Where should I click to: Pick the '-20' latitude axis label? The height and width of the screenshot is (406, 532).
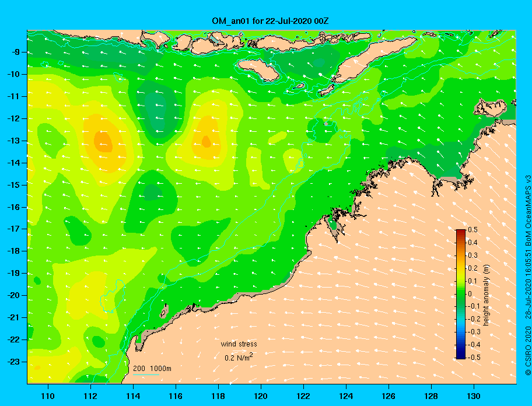point(13,295)
